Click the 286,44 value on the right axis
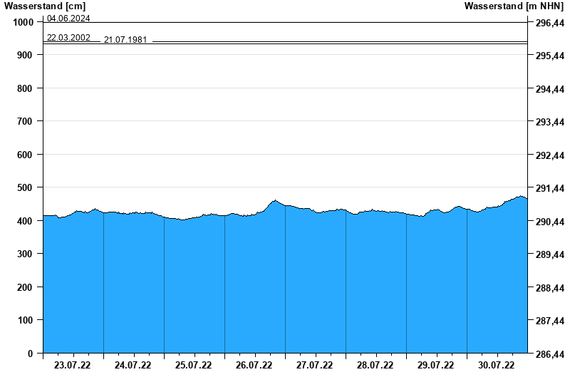 [549, 354]
